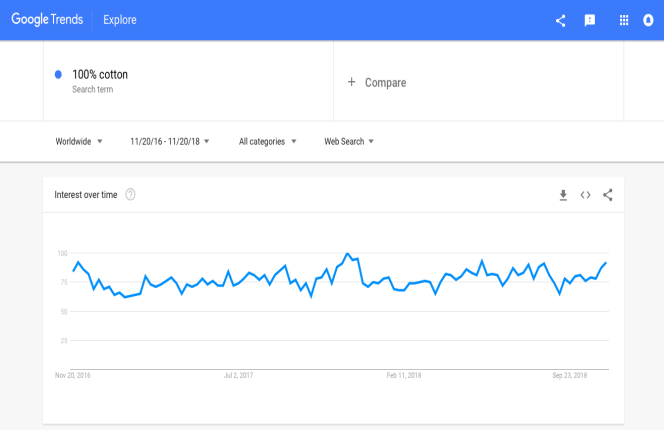Open the 11/20/16 - 11/20/18 date range dropdown
665x430 pixels.
pyautogui.click(x=170, y=142)
